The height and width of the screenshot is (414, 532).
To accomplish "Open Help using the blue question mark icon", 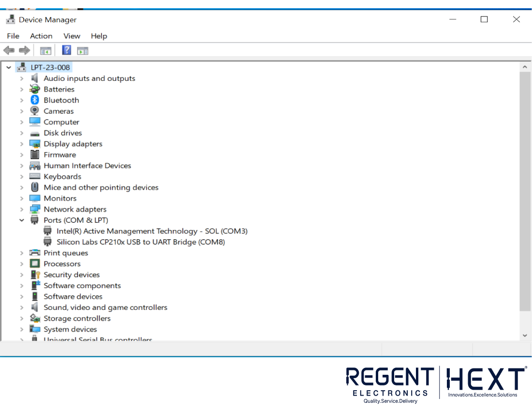I will click(x=66, y=50).
